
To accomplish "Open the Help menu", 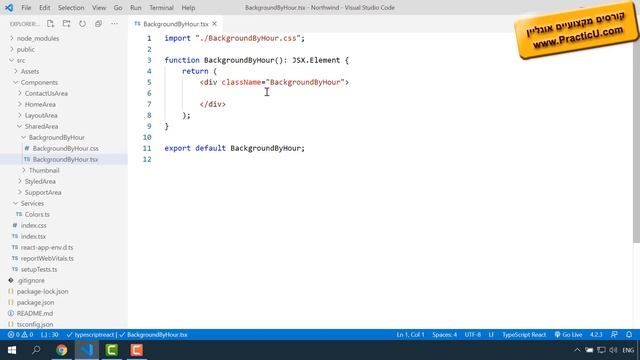I will [188, 7].
